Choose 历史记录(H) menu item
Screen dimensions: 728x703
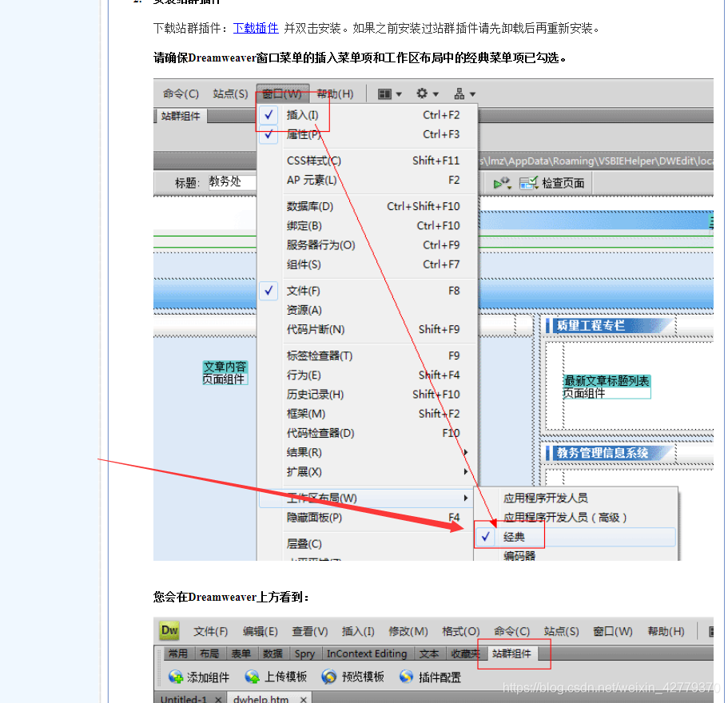point(368,395)
